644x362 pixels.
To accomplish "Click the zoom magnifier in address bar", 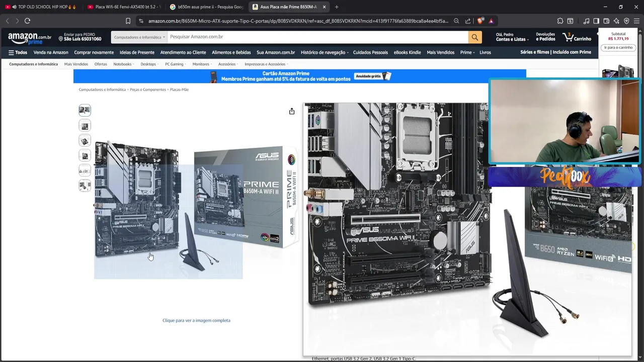I will (456, 21).
